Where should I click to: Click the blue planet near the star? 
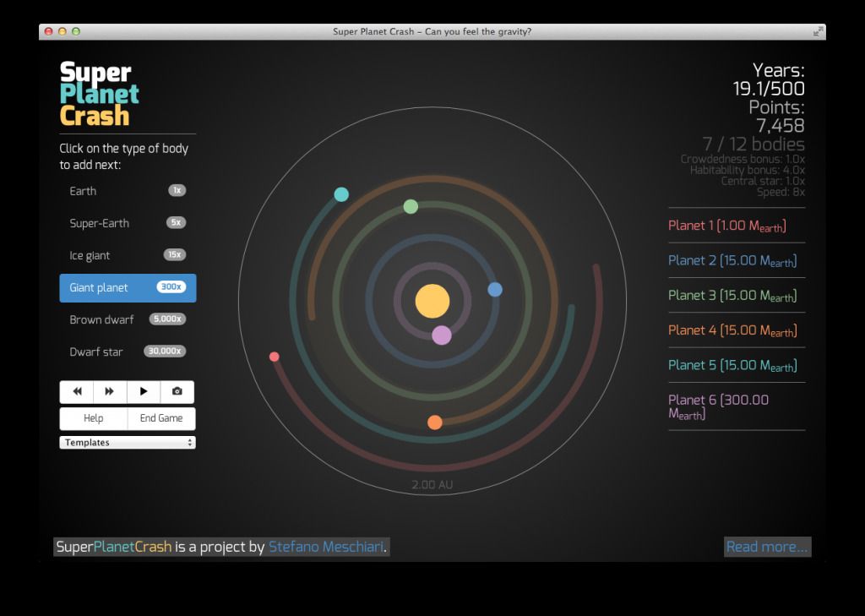495,290
